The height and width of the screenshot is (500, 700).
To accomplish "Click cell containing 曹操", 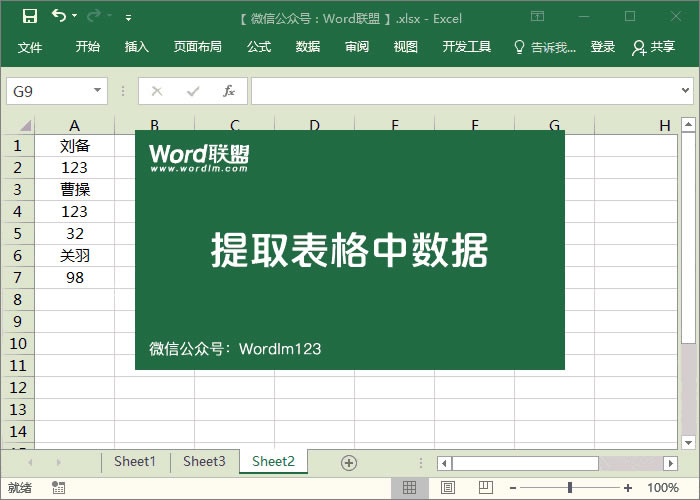I will pos(75,189).
